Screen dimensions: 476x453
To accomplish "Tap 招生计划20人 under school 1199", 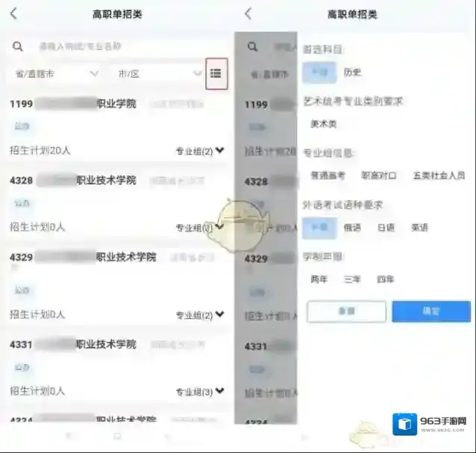I will tap(40, 150).
